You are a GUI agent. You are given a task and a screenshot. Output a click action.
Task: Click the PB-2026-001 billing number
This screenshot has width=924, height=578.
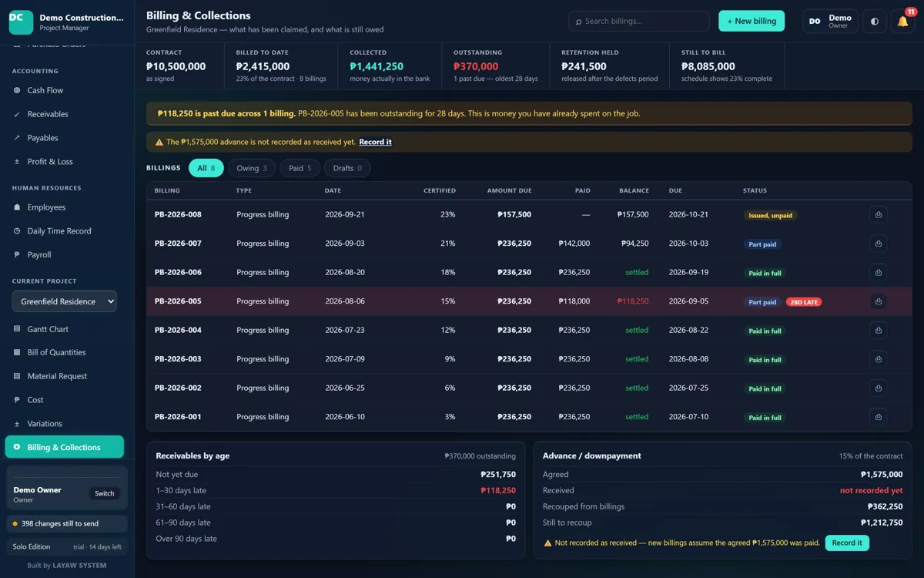(x=178, y=417)
